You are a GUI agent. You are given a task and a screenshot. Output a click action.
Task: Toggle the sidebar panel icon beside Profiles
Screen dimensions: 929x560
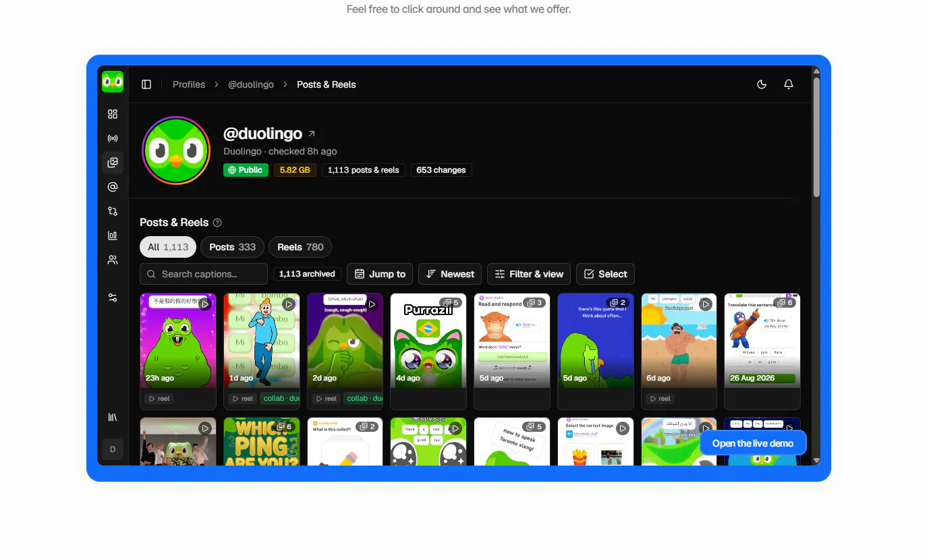click(x=146, y=84)
